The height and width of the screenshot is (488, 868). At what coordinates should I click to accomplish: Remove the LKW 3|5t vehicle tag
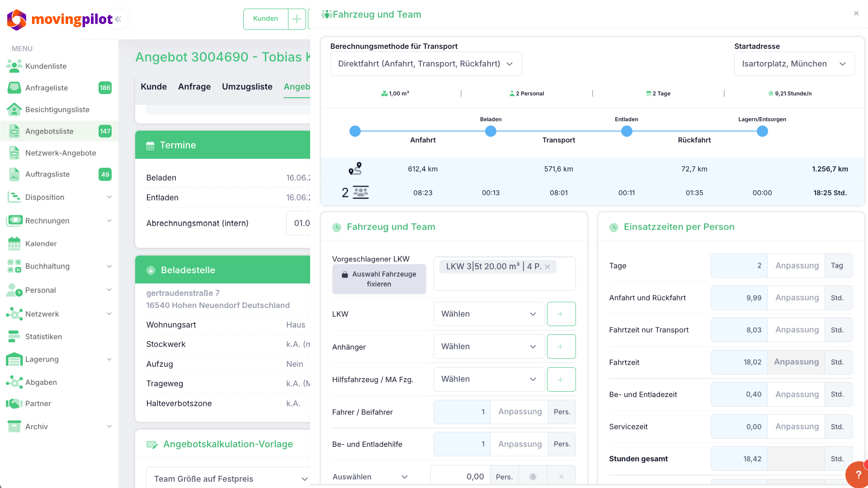547,267
